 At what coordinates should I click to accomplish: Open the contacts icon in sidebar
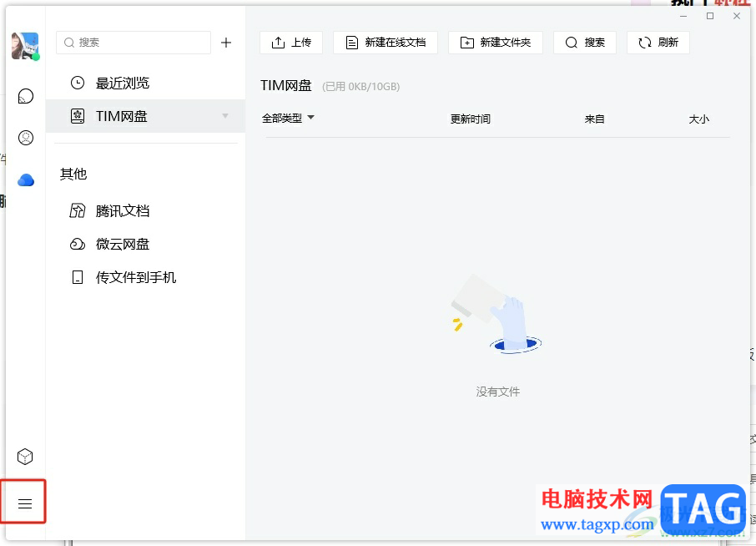[x=26, y=138]
